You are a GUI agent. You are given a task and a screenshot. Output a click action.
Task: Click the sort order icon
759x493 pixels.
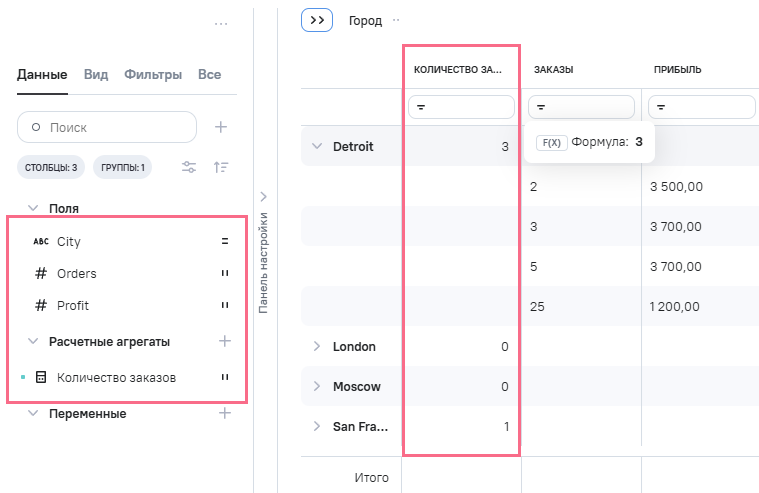[x=222, y=167]
